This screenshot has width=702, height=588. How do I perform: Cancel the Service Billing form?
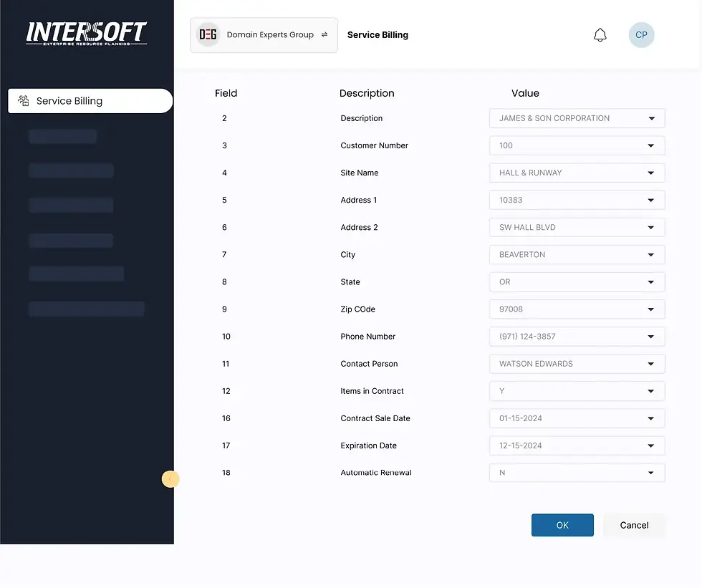[x=634, y=525]
